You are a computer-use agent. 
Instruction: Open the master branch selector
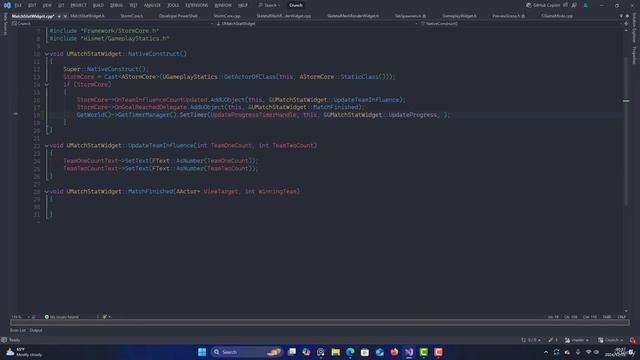coord(577,340)
